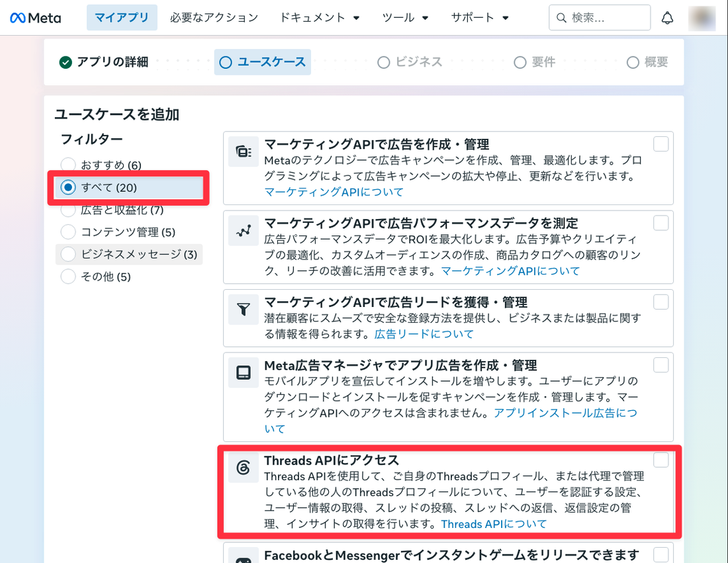Click the Meta広告マネージャ tablet icon
Screen dimensions: 728x563
(244, 372)
